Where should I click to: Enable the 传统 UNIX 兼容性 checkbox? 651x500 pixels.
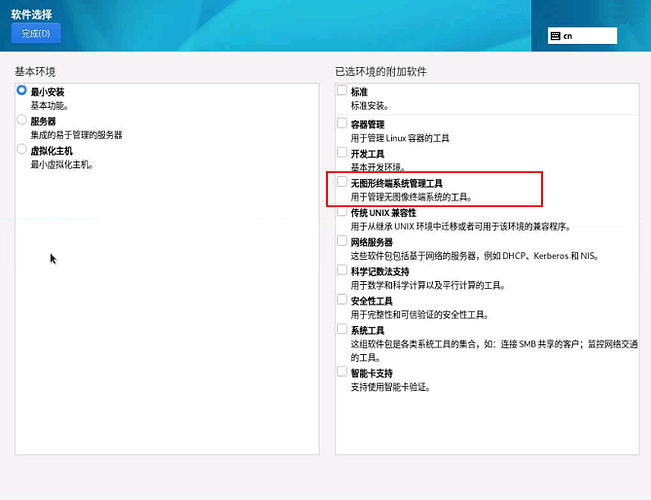tap(343, 212)
